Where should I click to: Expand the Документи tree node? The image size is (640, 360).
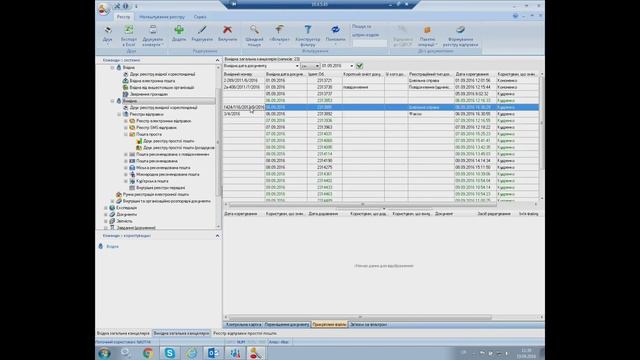coord(106,214)
